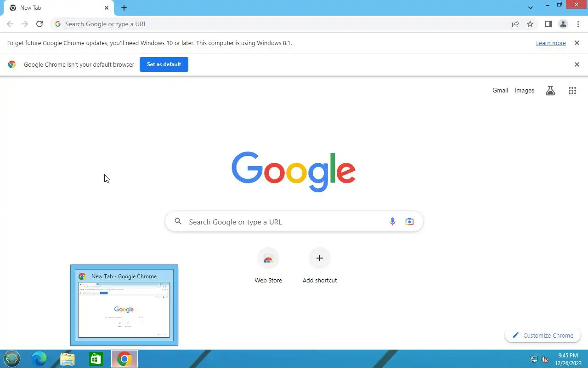Dismiss the Windows update notice

click(577, 43)
